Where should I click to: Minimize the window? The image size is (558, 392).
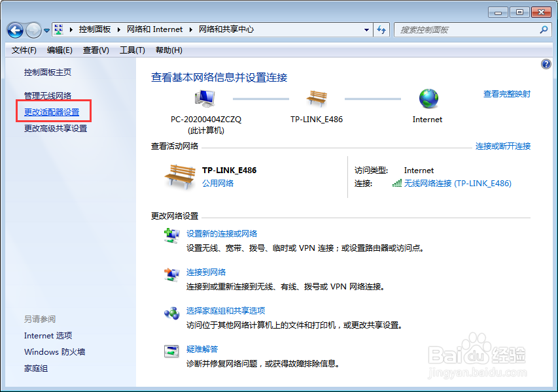click(498, 12)
